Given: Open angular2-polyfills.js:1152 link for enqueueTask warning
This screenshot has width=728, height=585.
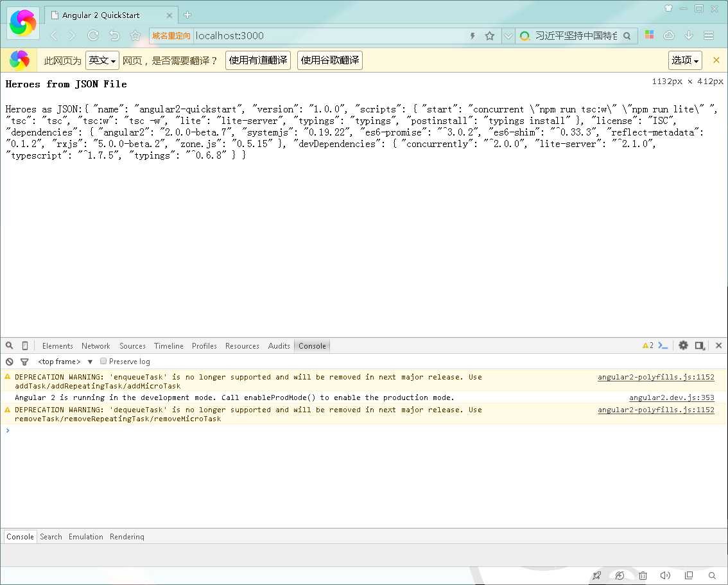Looking at the screenshot, I should coord(656,377).
